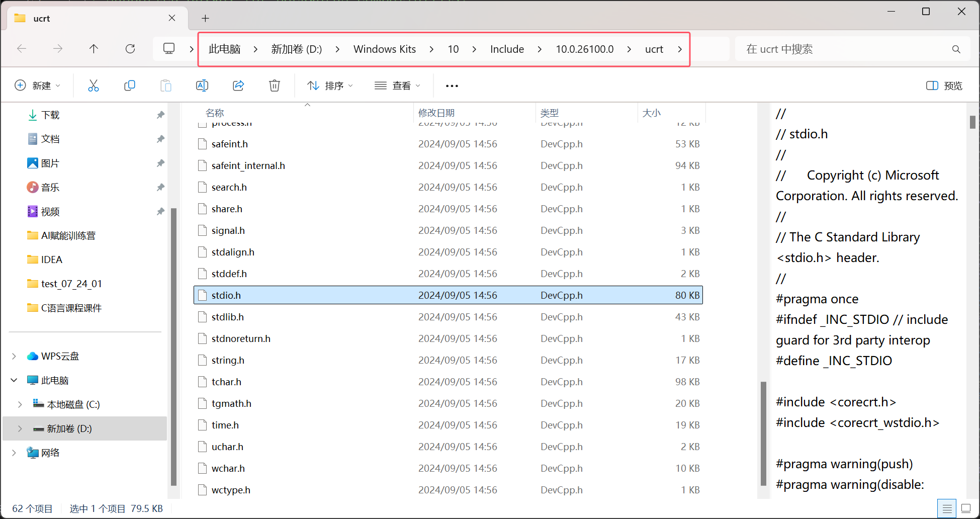Switch to details view icon in status bar
Screen dimensions: 980x519
pyautogui.click(x=947, y=508)
